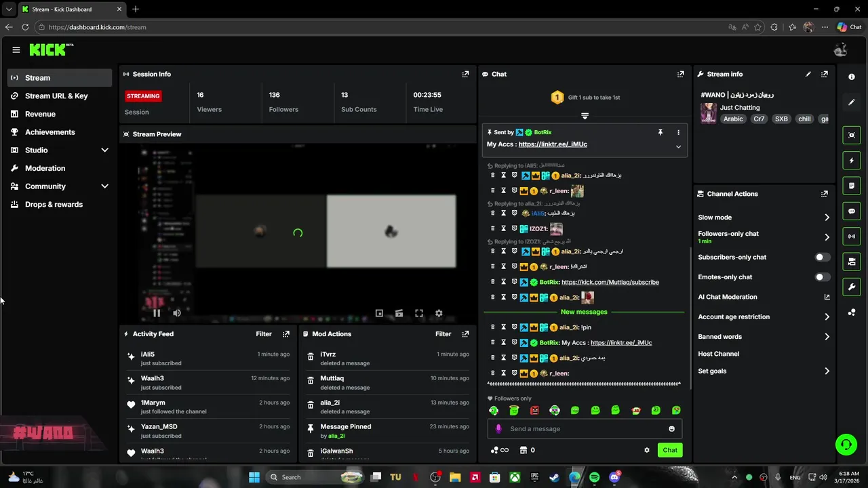This screenshot has width=868, height=488.
Task: Click the Send a message input field
Action: [x=583, y=428]
